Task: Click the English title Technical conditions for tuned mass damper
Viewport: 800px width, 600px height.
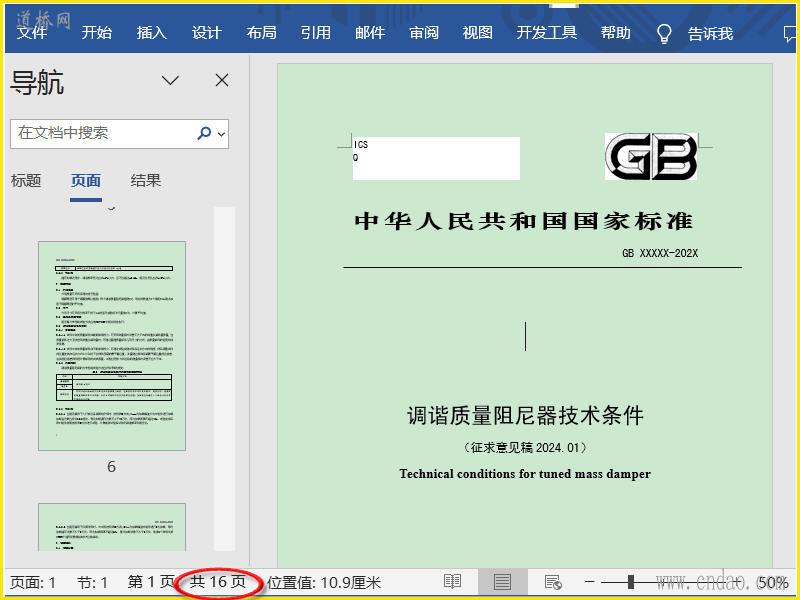Action: coord(525,474)
